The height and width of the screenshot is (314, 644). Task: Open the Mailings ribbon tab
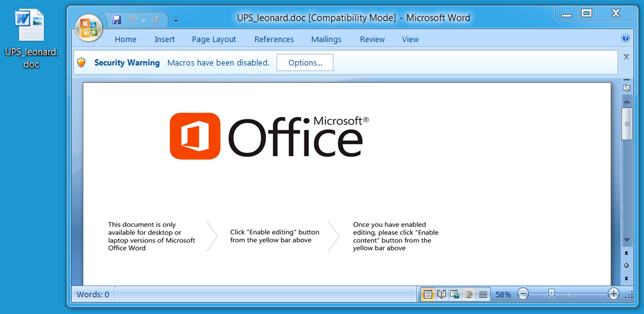[x=326, y=40]
